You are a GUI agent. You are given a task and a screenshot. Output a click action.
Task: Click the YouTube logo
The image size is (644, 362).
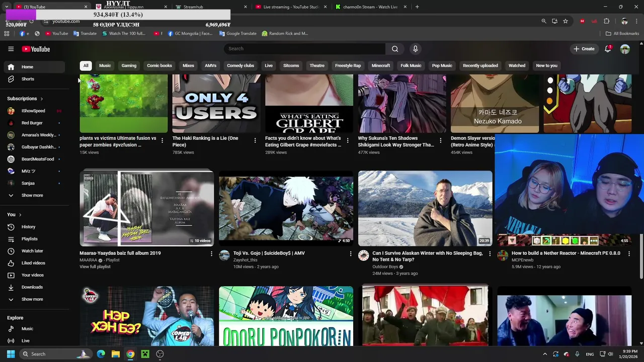pos(36,49)
